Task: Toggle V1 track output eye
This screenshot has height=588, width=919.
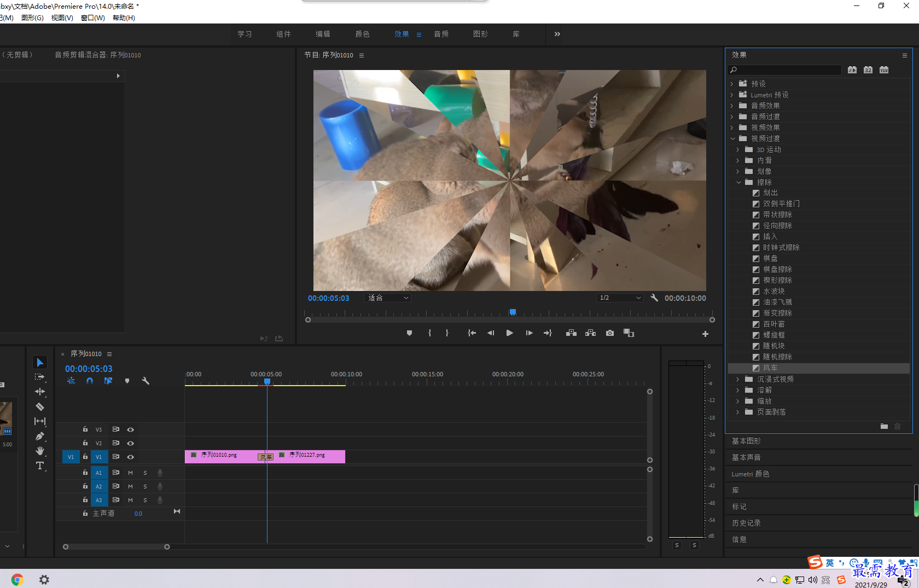Action: coord(130,457)
